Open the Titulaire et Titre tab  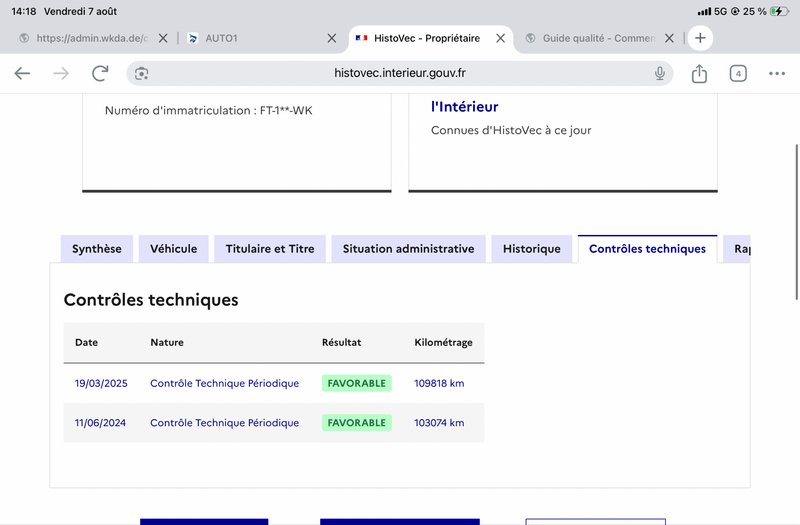point(270,249)
